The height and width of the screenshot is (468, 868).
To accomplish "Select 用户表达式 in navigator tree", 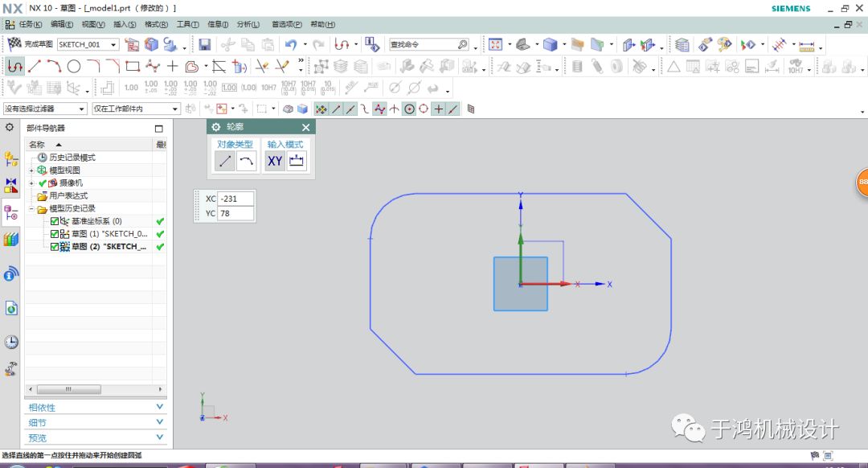I will click(x=68, y=195).
